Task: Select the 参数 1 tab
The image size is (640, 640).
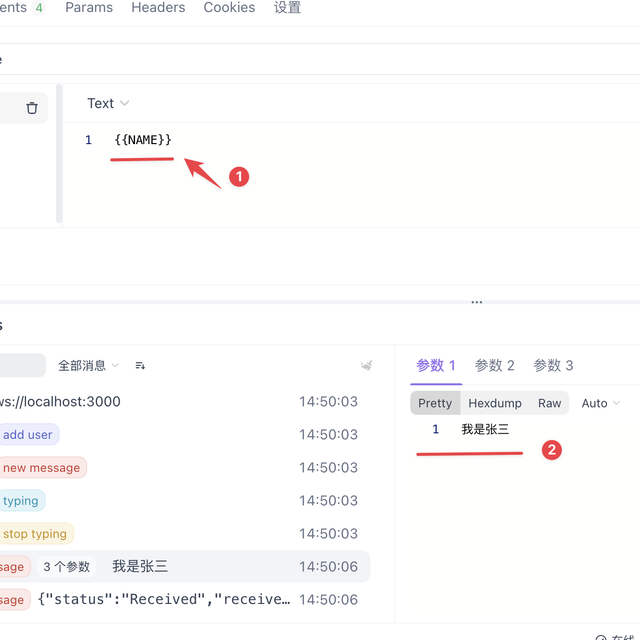Action: 436,365
